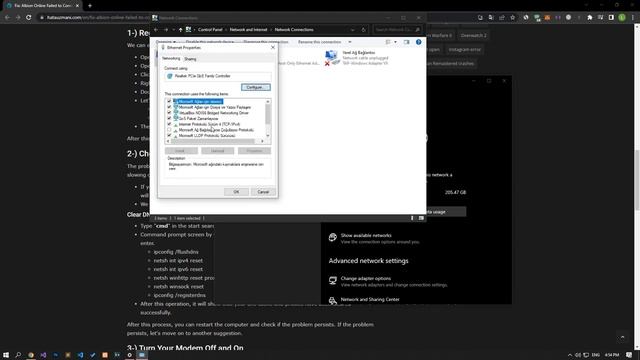Click data usage button in Settings window
Image resolution: width=640 pixels, height=360 pixels.
tap(446, 212)
